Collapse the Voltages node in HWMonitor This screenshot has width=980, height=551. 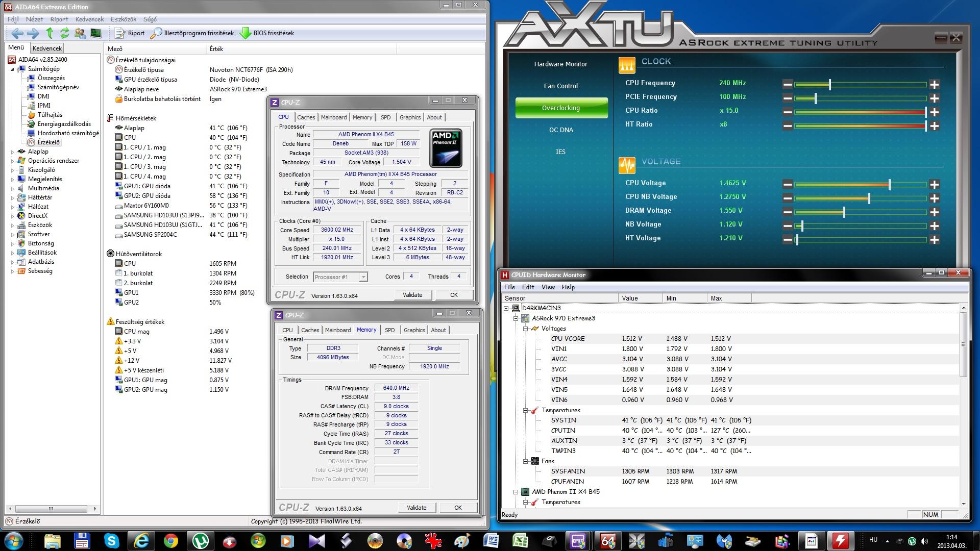(525, 329)
